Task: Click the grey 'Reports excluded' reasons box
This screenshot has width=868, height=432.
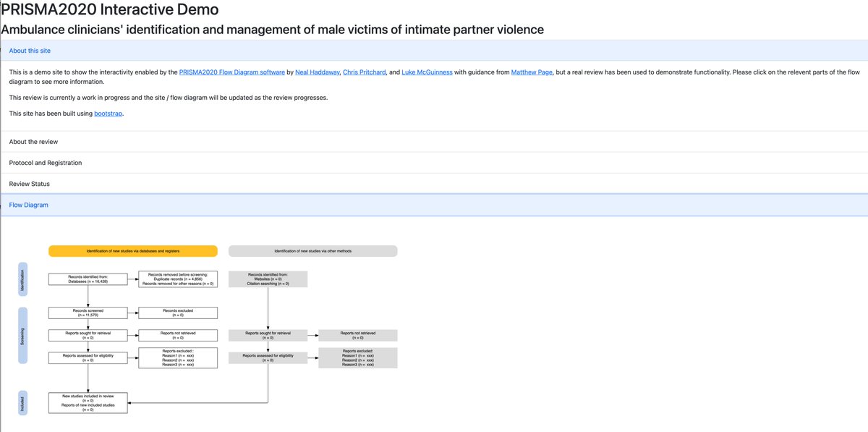Action: tap(358, 358)
